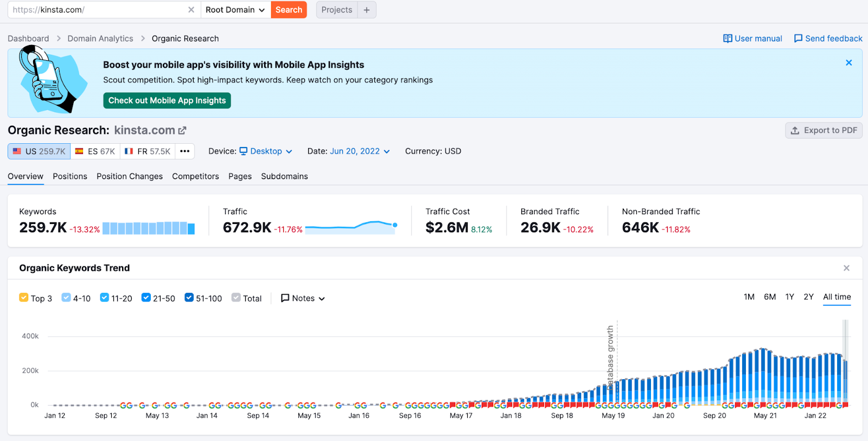
Task: Click the Keywords bar mini chart
Action: coord(149,228)
